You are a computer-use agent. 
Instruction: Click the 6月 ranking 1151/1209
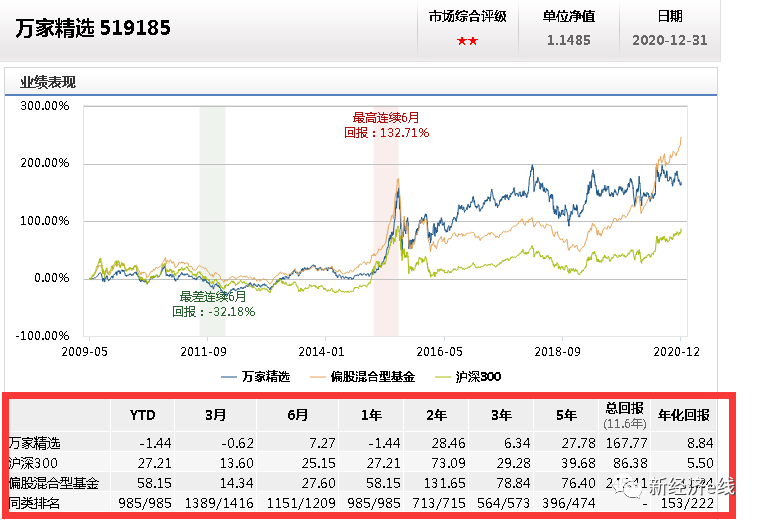(x=301, y=503)
